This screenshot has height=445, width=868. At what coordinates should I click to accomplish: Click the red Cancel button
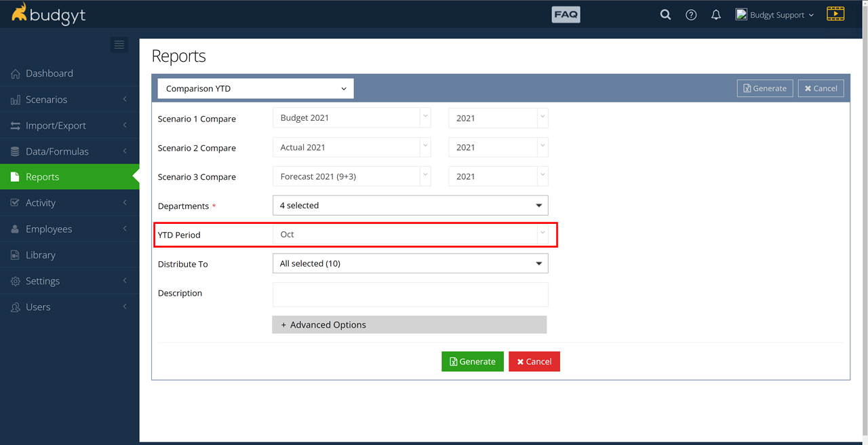pyautogui.click(x=534, y=362)
